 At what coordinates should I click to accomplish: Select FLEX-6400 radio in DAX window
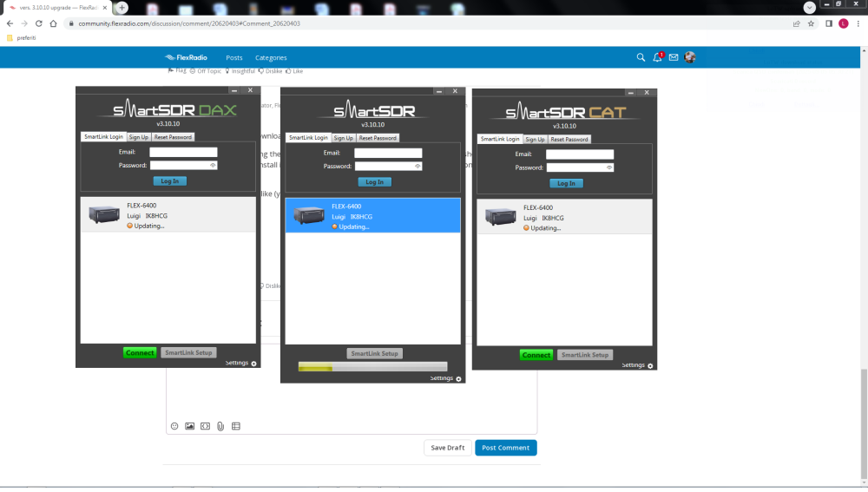pyautogui.click(x=168, y=214)
